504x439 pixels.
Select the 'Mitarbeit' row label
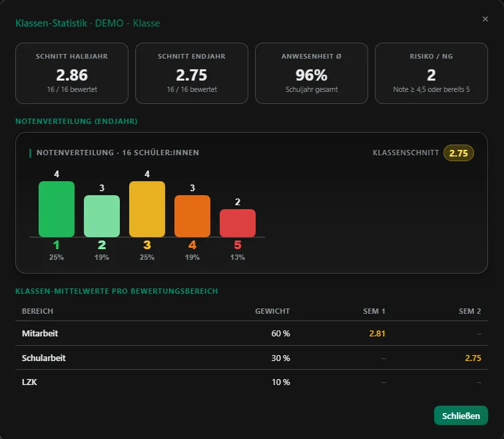point(40,333)
